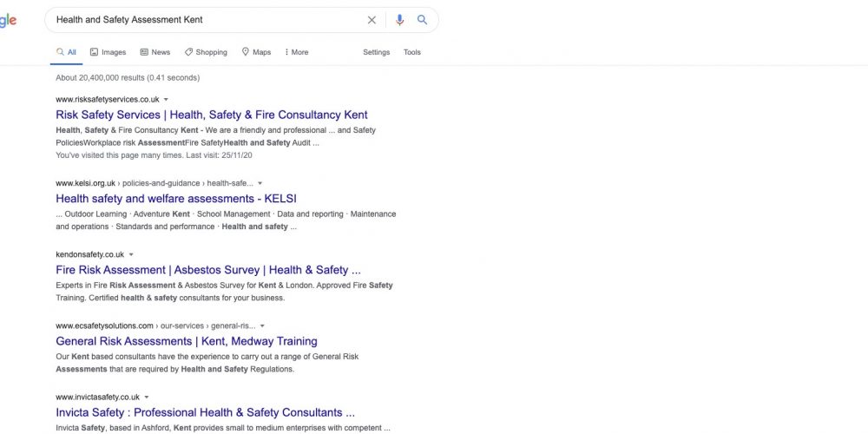Expand options arrow next to kendonsafety.co.uk
Screen dimensions: 868x434
pos(131,254)
